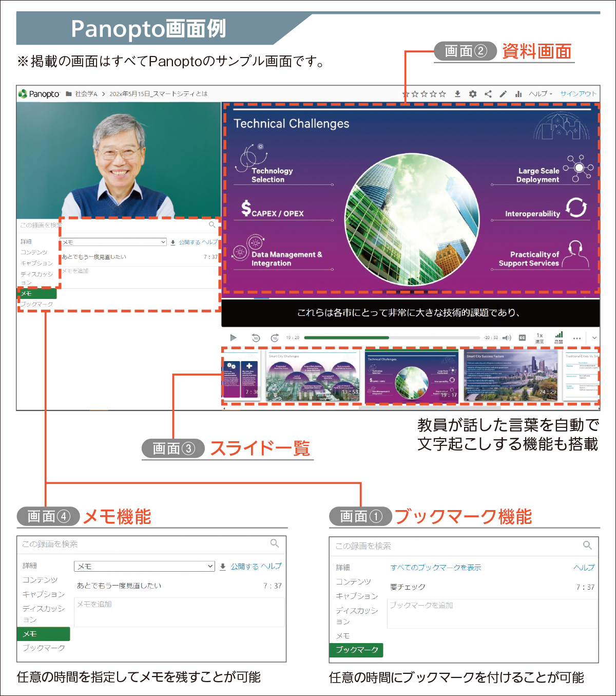Expand the ヘルプ dropdown in top bar
The image size is (616, 696).
click(541, 94)
